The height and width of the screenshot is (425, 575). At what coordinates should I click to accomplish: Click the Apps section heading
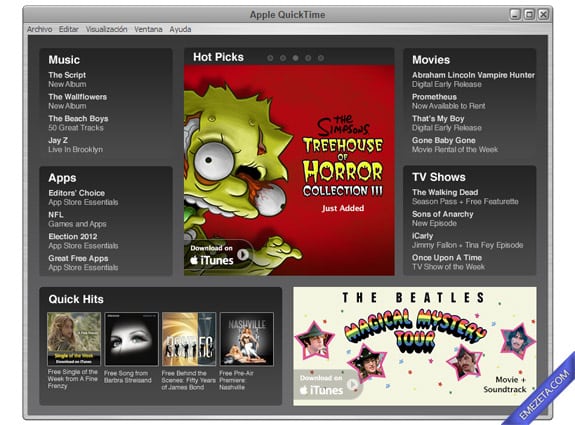click(62, 178)
